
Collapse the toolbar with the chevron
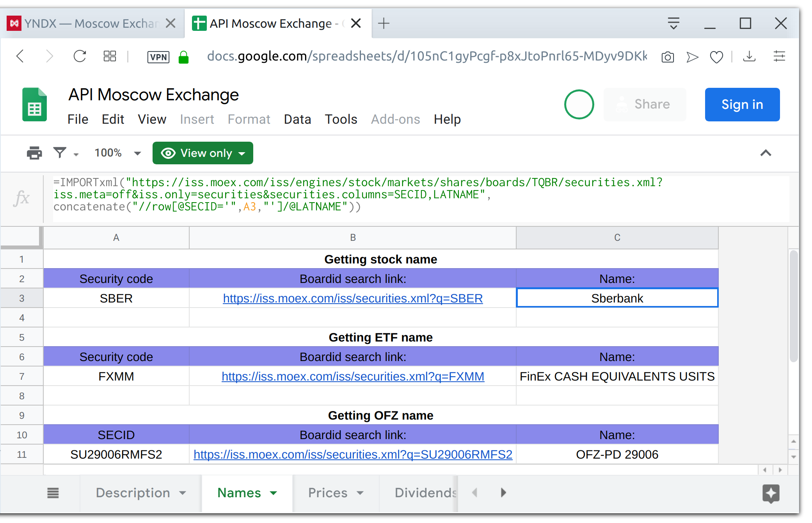click(x=766, y=153)
